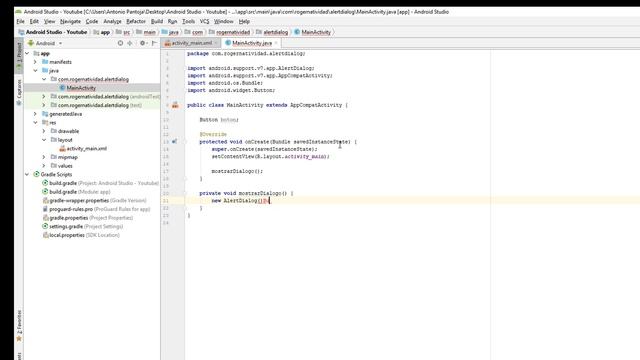This screenshot has height=360, width=640.
Task: Close the MainActivity.java tab
Action: pos(276,43)
